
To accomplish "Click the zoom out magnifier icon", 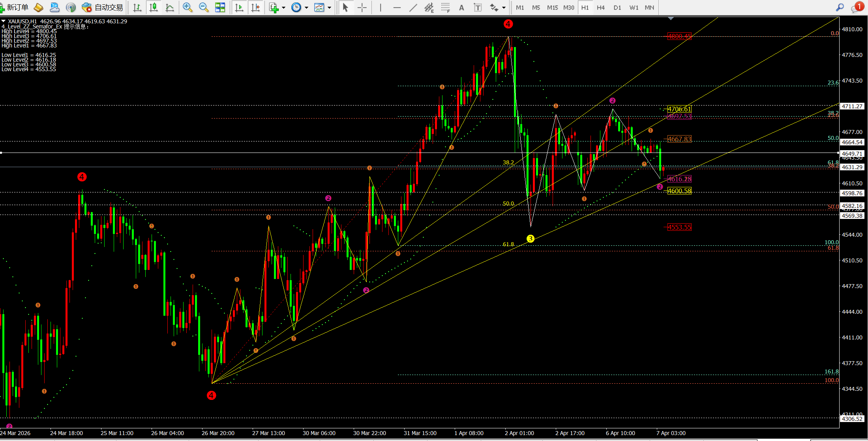I will pyautogui.click(x=204, y=7).
